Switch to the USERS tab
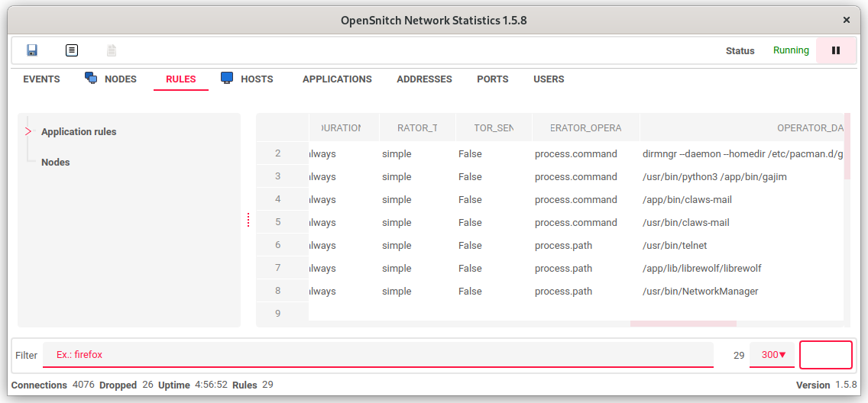The width and height of the screenshot is (868, 403). [549, 79]
